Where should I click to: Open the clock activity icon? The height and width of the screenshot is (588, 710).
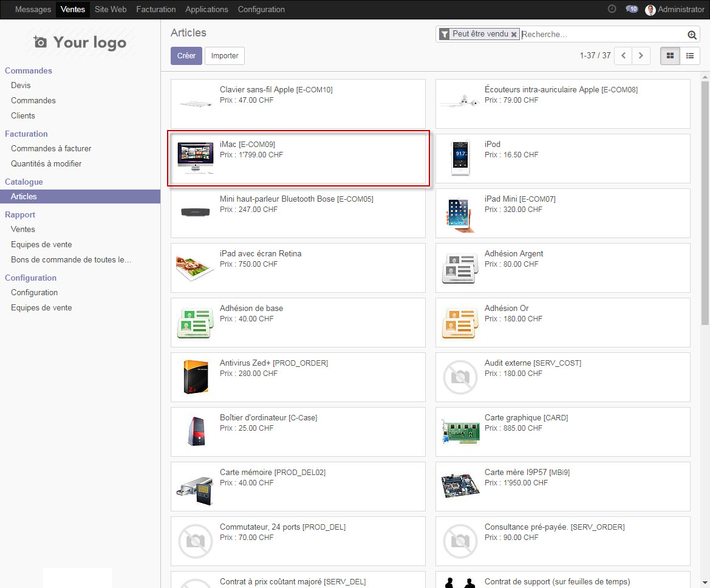tap(612, 9)
